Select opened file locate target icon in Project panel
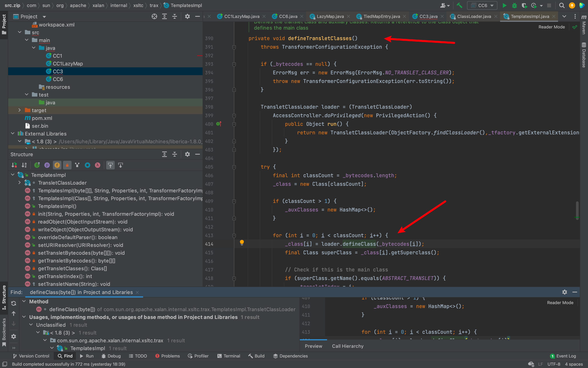This screenshot has width=588, height=368. [154, 17]
